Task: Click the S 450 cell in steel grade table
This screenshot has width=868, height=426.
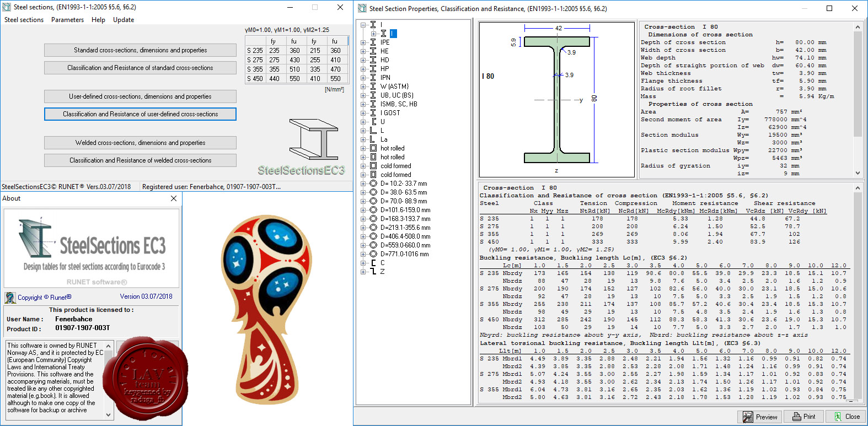Action: (255, 79)
